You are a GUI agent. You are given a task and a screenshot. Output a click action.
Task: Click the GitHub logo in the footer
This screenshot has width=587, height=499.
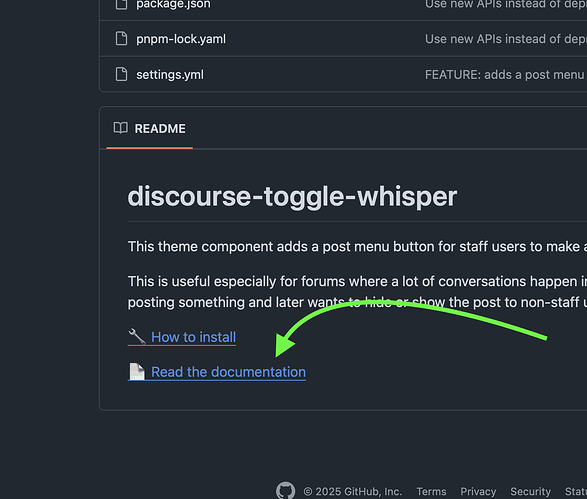(286, 490)
